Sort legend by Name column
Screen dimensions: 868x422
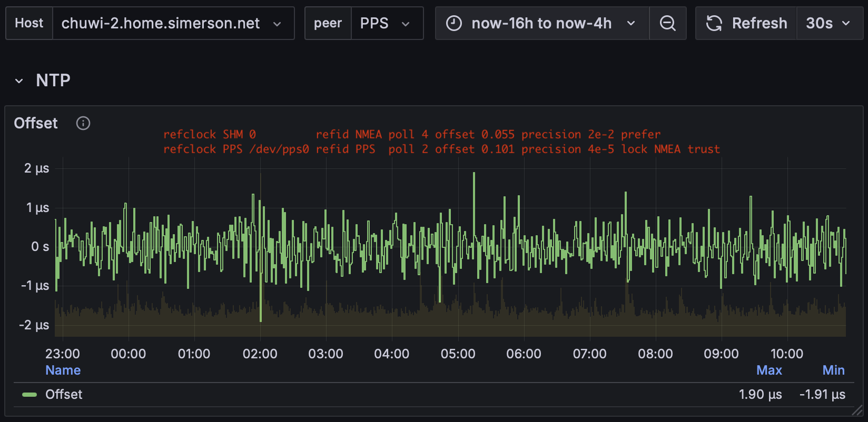click(x=63, y=370)
